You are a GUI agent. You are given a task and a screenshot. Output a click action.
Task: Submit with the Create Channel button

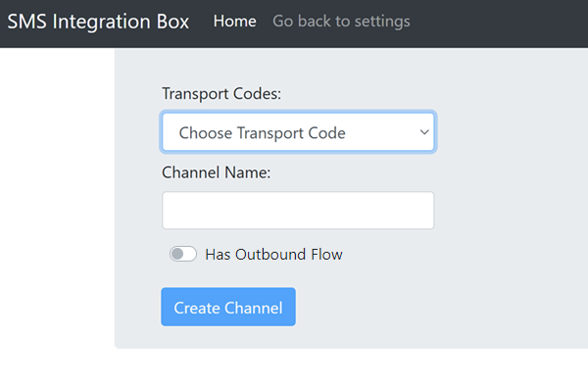click(228, 307)
